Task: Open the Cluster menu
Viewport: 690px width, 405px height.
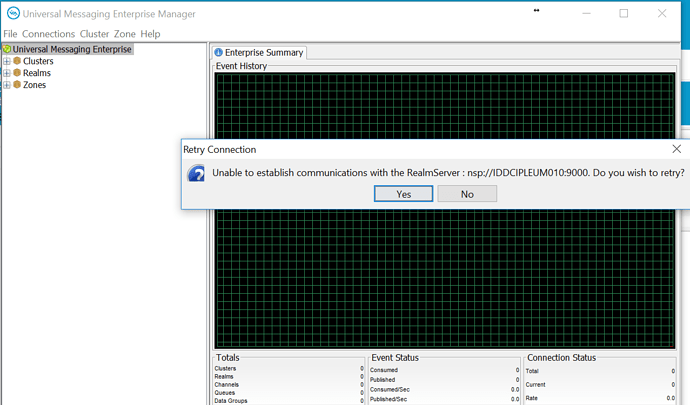Action: pos(94,34)
